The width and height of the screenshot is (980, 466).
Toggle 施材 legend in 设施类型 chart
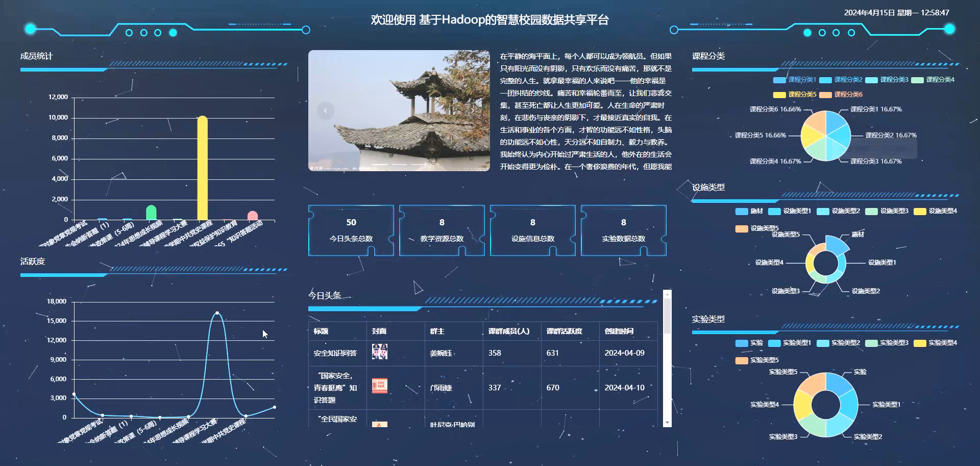click(749, 211)
